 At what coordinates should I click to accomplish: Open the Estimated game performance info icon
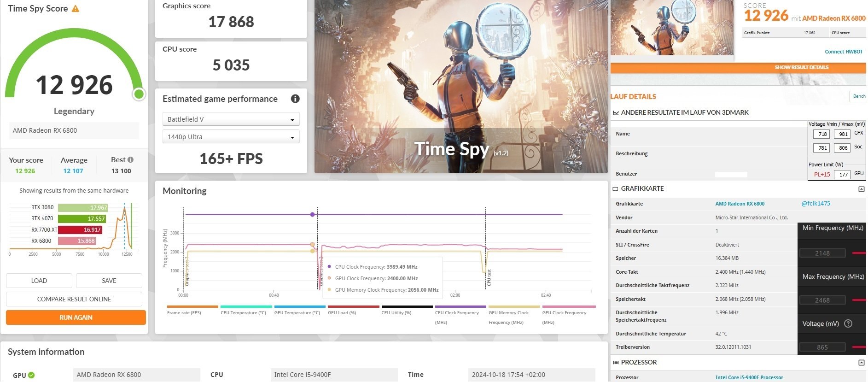pos(295,99)
